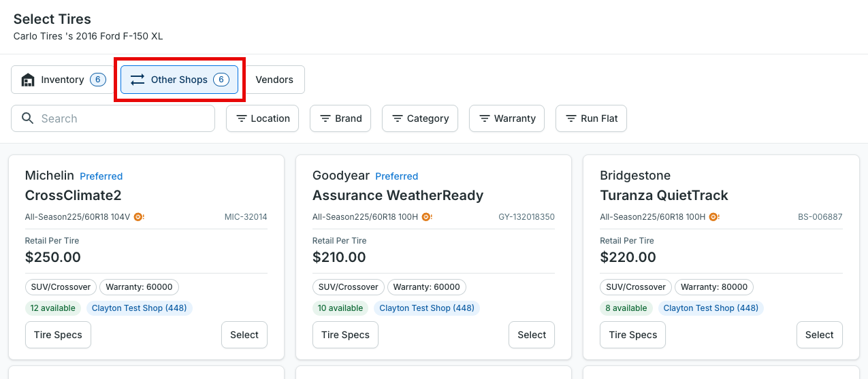Screen dimensions: 868x379
Task: Click SUV/Crossover chip on Bridgestone card
Action: [636, 287]
